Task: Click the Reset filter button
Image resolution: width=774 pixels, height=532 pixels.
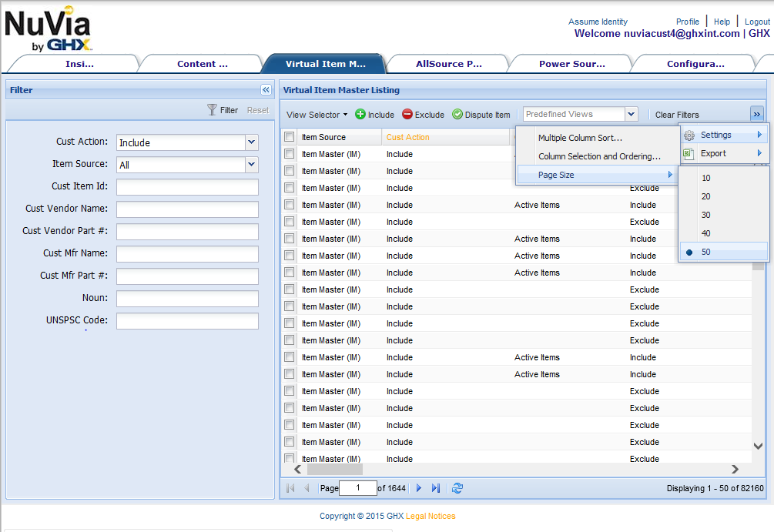Action: pyautogui.click(x=258, y=110)
